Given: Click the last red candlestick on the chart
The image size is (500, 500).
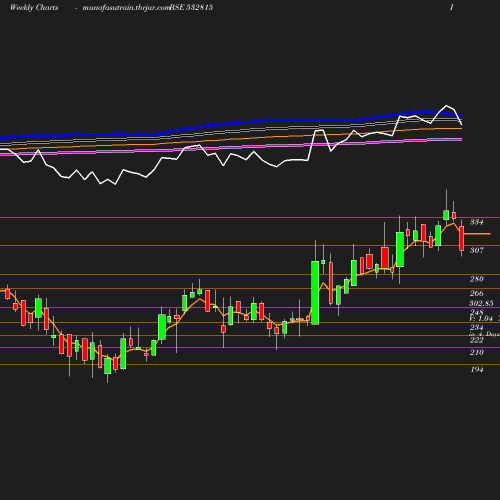Looking at the screenshot, I should coord(462,238).
